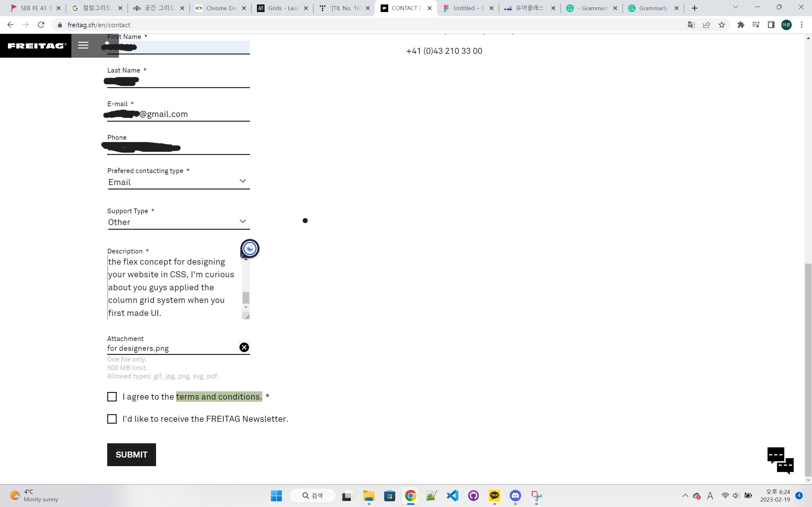
Task: Bookmark this page with the star icon
Action: (x=722, y=25)
